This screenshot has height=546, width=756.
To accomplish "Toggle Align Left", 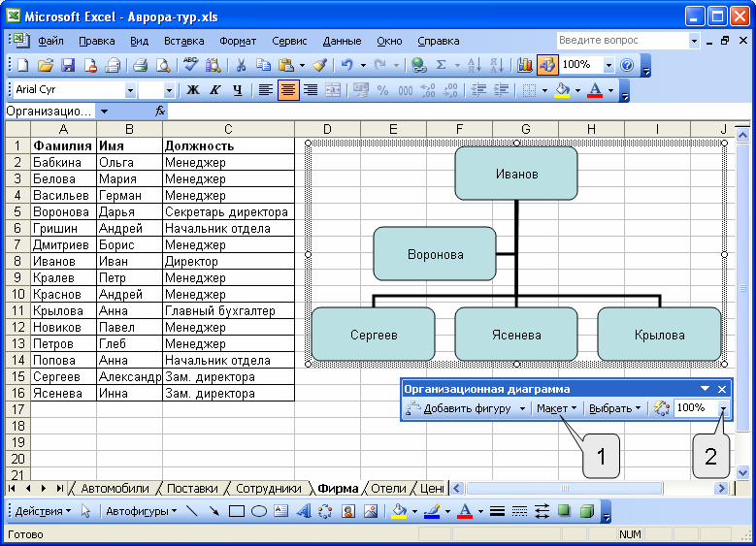I will [x=265, y=90].
